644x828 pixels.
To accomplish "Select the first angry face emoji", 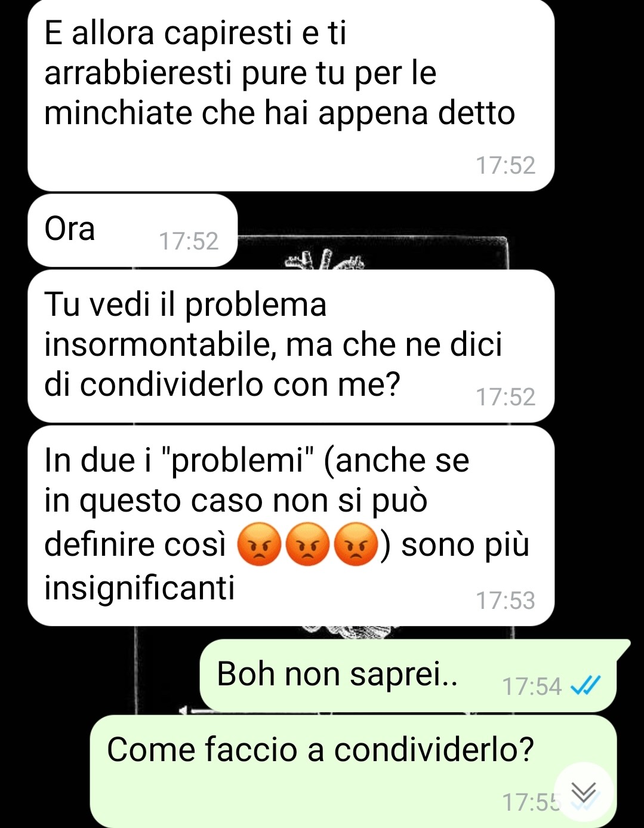I will tap(259, 544).
